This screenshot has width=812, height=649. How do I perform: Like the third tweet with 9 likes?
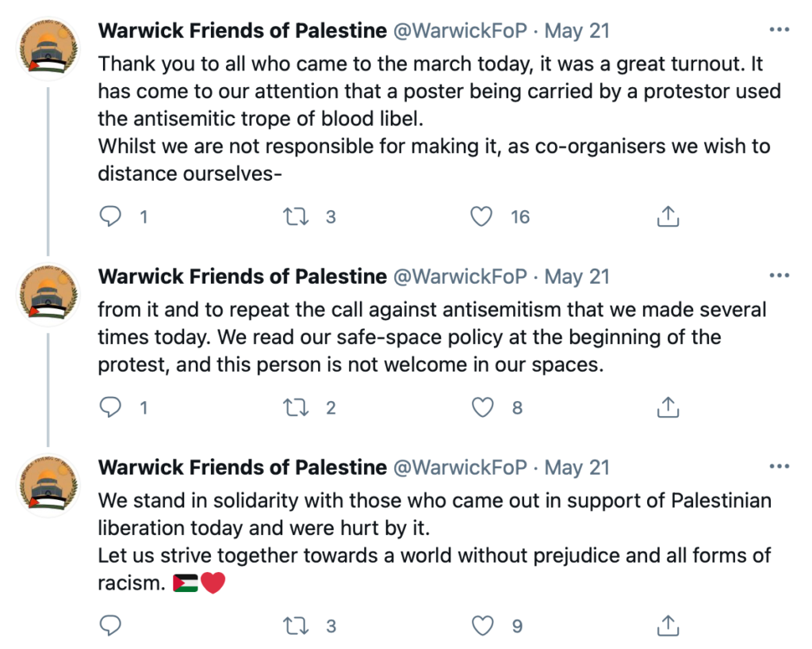482,626
